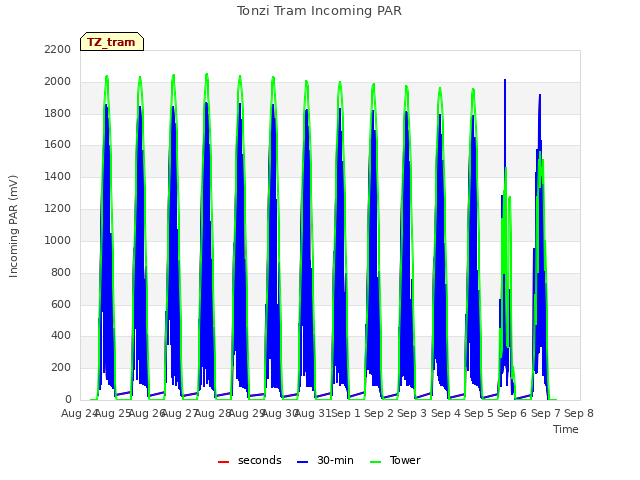The height and width of the screenshot is (480, 640).
Task: Click the Sep 2 x-axis date label
Action: [x=379, y=413]
